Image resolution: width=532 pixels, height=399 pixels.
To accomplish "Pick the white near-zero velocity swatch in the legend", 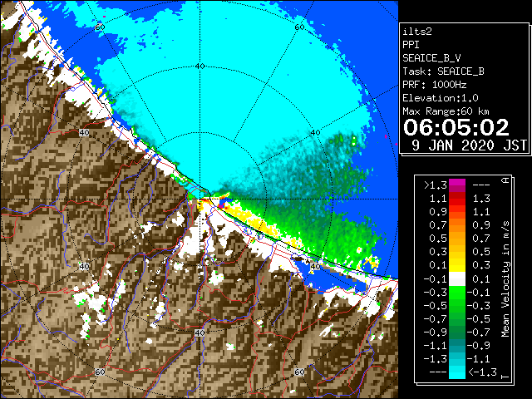I will pos(457,279).
